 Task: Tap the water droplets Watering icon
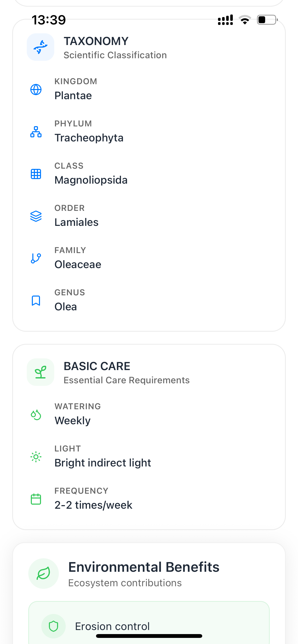(36, 415)
